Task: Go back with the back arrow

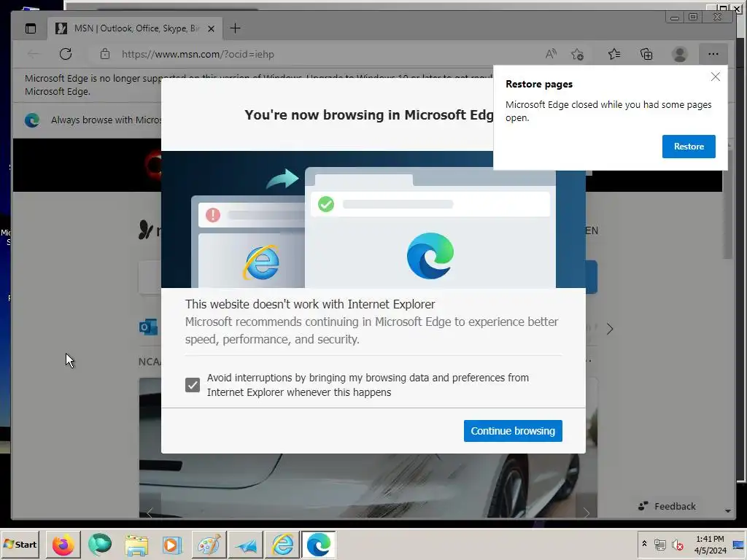Action: tap(34, 54)
